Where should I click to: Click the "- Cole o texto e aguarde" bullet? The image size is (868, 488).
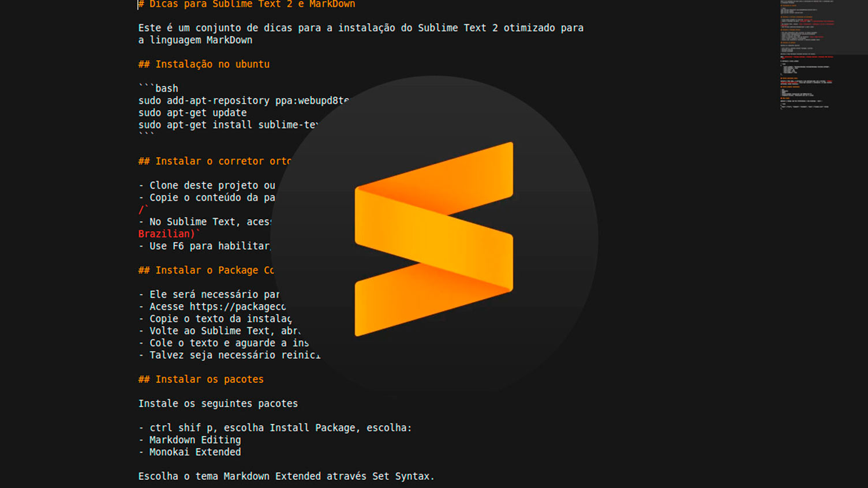tap(223, 343)
